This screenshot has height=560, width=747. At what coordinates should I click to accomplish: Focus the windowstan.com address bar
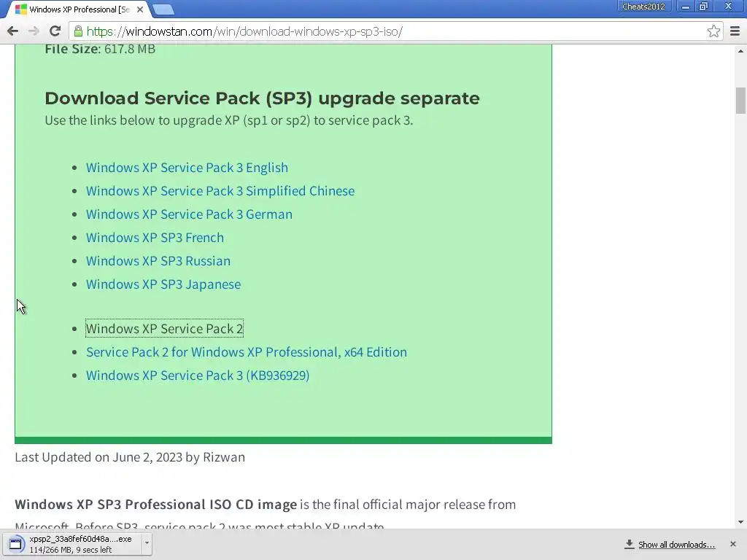click(x=395, y=31)
